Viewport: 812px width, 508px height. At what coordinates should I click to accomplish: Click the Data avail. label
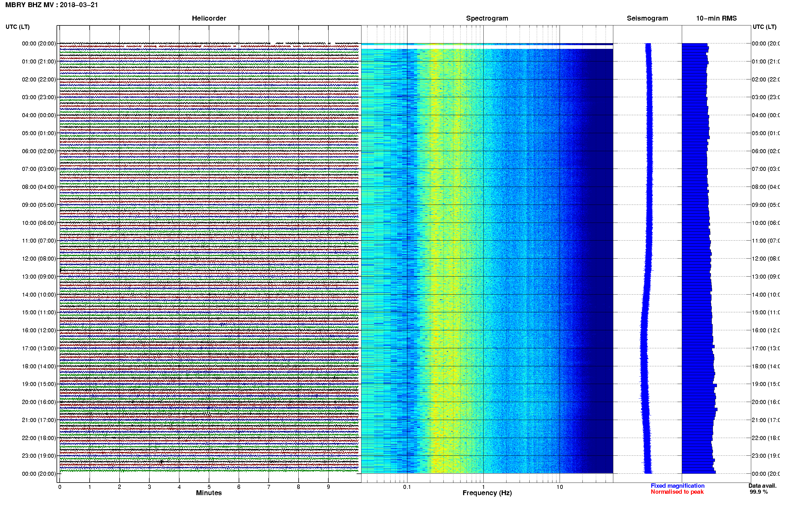[x=762, y=485]
